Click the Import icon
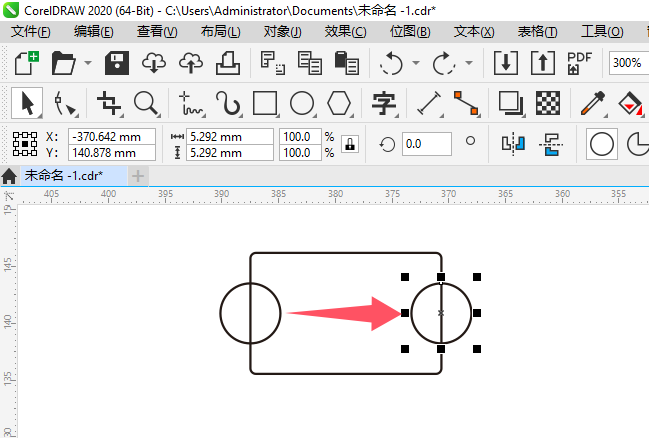 point(506,63)
